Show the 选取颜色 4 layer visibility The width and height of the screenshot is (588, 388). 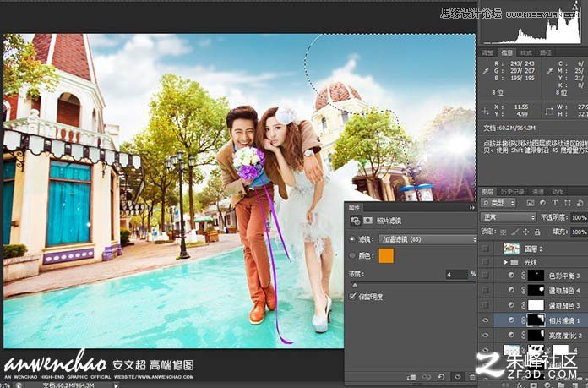485,291
